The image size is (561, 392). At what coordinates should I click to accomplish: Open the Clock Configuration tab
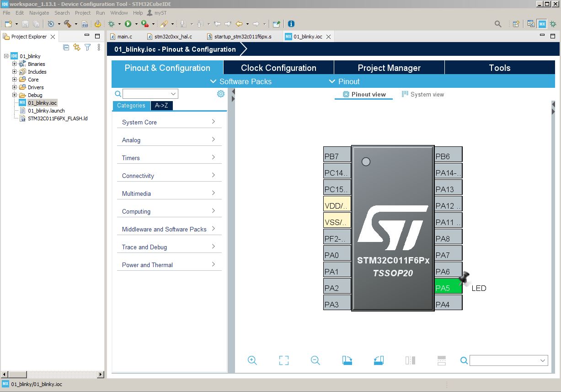[x=278, y=68]
